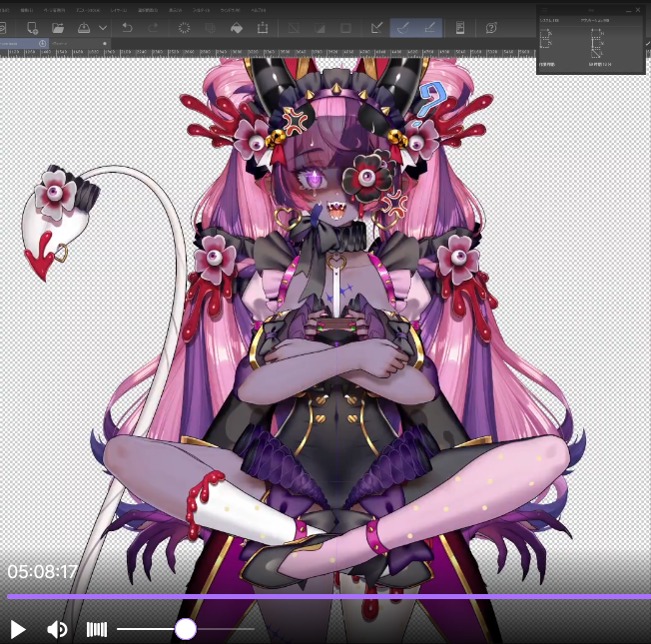Click the Invert Selection icon
This screenshot has width=651, height=644.
pyautogui.click(x=320, y=28)
